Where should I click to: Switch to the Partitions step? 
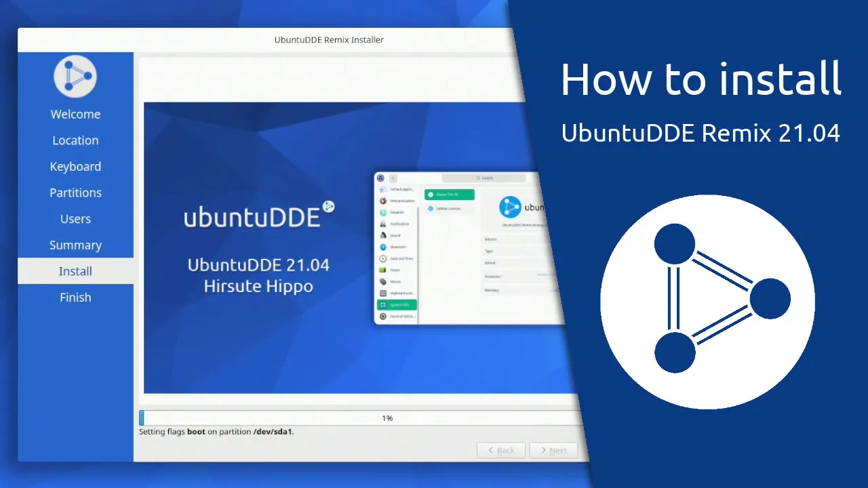tap(75, 193)
